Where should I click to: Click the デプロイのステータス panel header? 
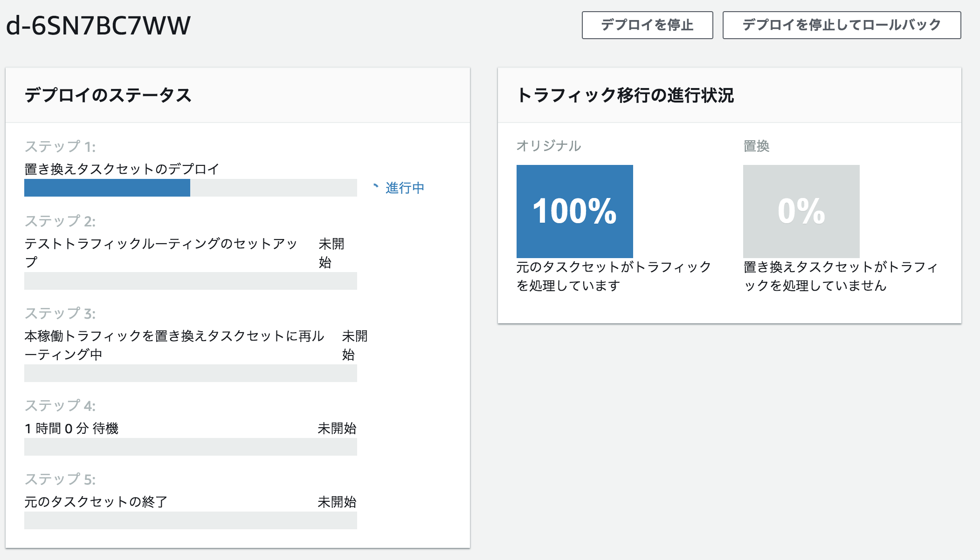pos(108,95)
